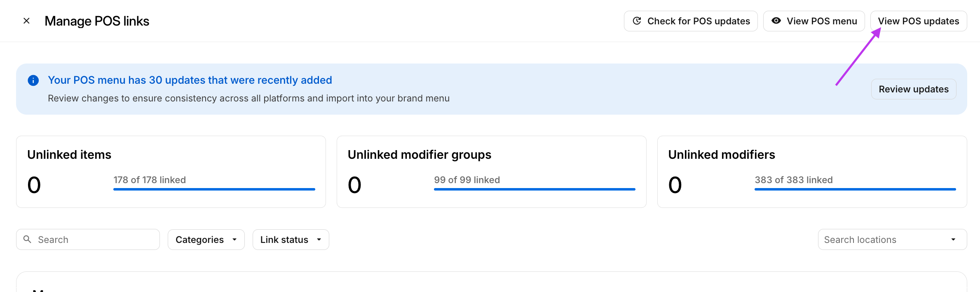
Task: Click the eye icon for POS menu
Action: tap(776, 21)
